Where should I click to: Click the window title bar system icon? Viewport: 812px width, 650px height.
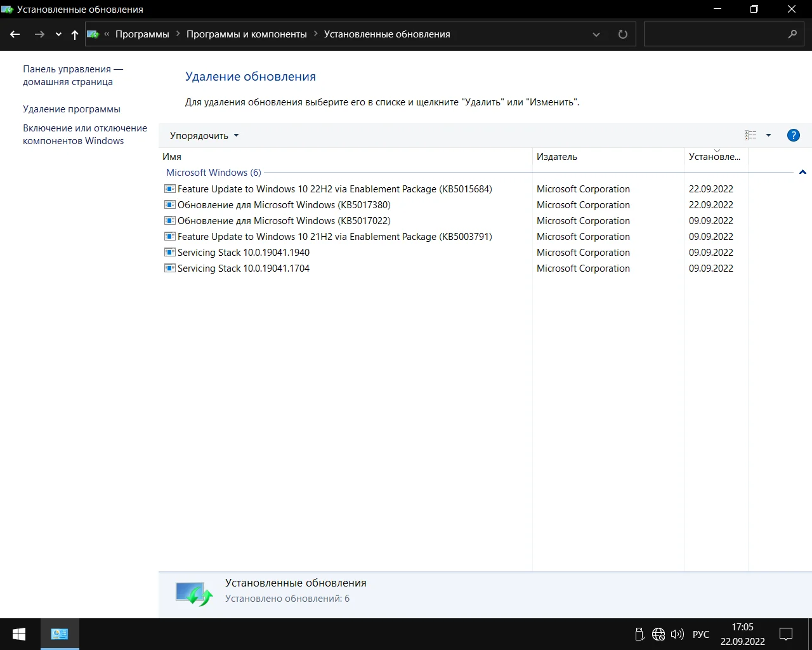pyautogui.click(x=8, y=10)
